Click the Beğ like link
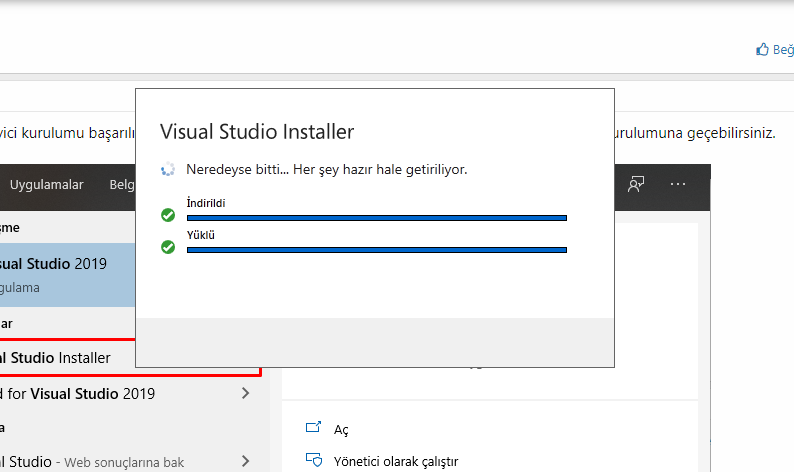This screenshot has height=472, width=794. pos(783,50)
